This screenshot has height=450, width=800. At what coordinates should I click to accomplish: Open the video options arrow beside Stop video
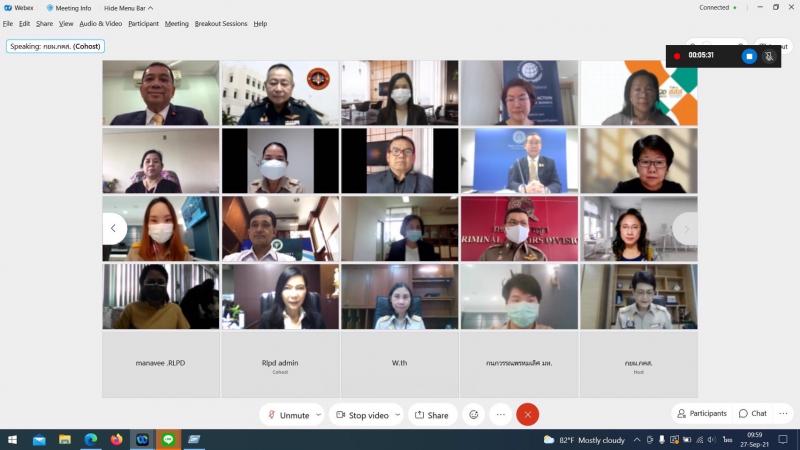point(398,415)
